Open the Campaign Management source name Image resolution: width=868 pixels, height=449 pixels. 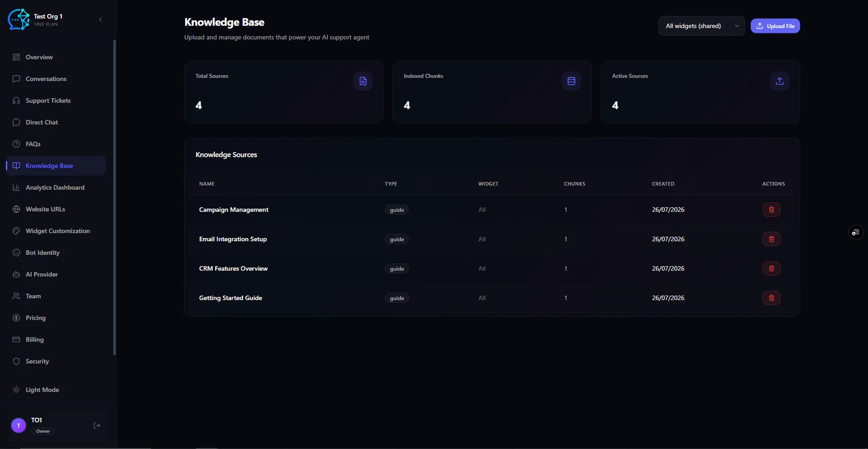tap(234, 210)
